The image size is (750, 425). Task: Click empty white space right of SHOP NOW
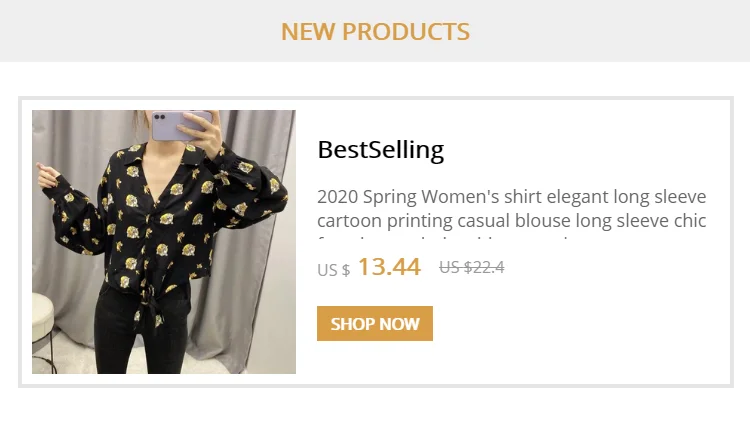click(580, 324)
